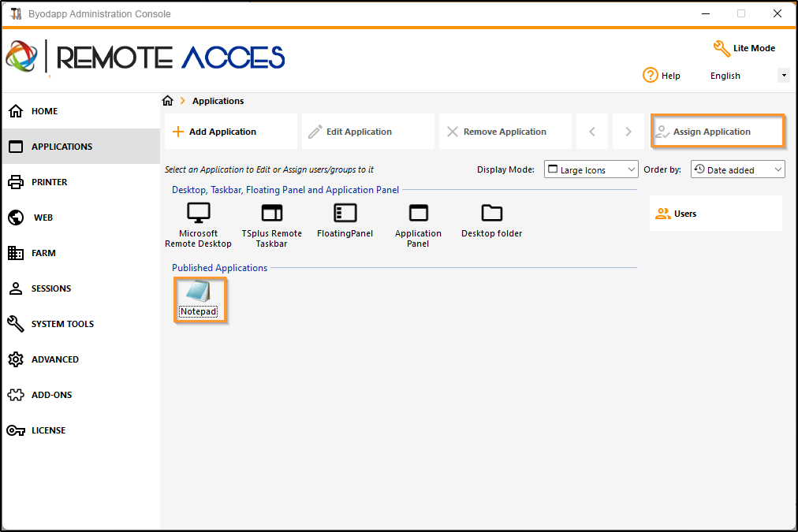Click the home breadcrumb icon

tap(168, 101)
